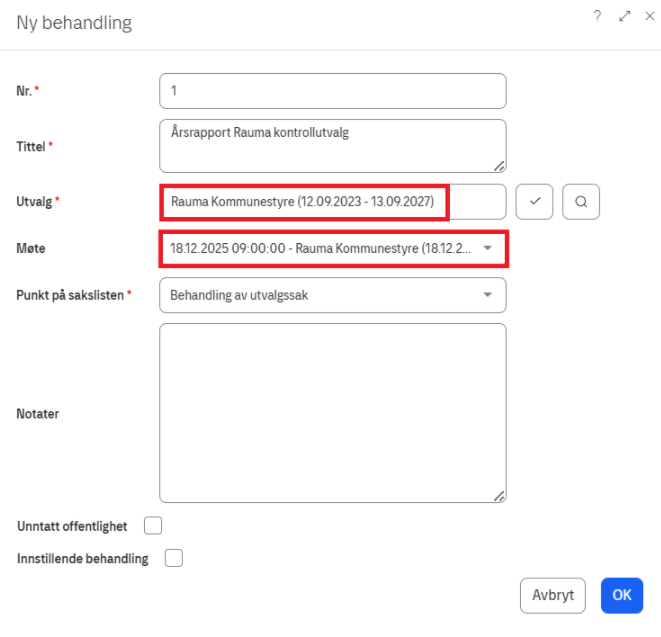Viewport: 661px width, 637px height.
Task: Click the Møte dropdown arrow
Action: pyautogui.click(x=487, y=248)
